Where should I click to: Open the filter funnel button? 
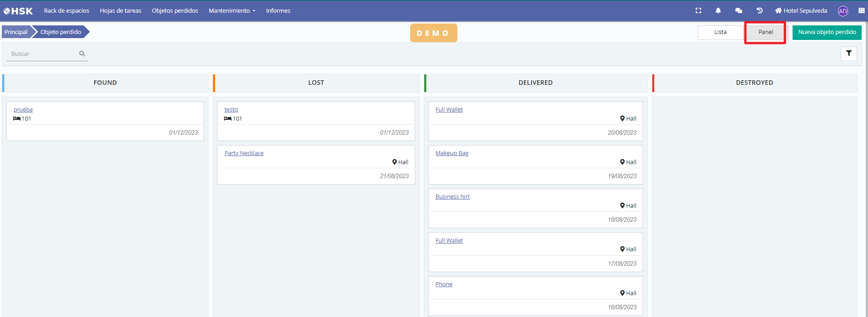coord(848,54)
